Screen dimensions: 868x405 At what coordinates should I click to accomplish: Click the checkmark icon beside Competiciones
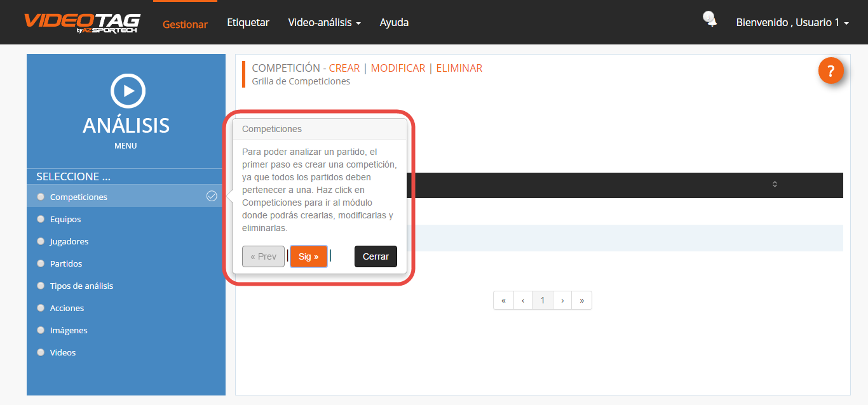point(212,197)
